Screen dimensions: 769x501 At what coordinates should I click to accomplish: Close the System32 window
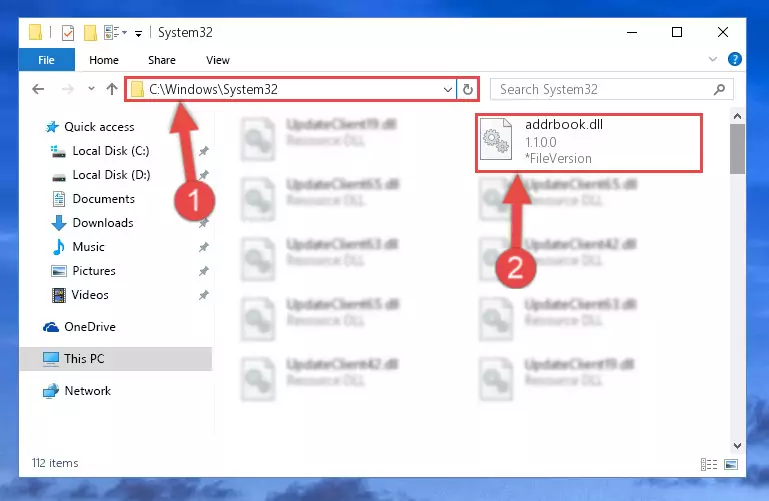(722, 32)
